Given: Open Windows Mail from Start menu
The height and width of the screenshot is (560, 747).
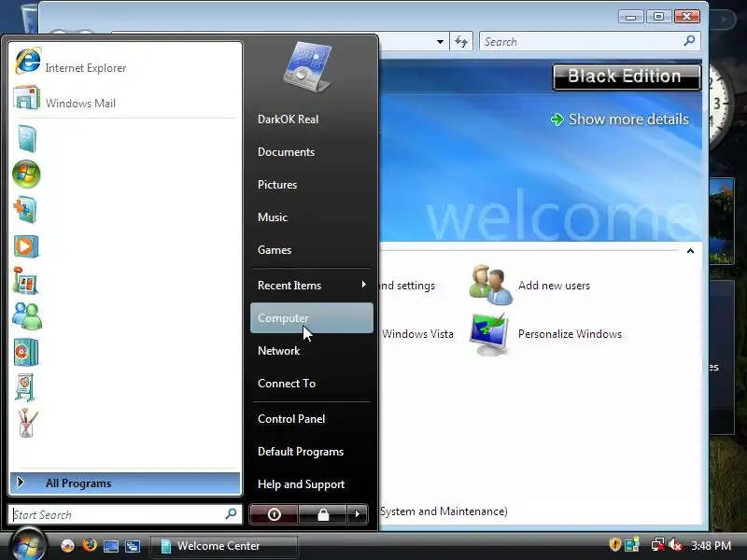Looking at the screenshot, I should click(x=125, y=100).
